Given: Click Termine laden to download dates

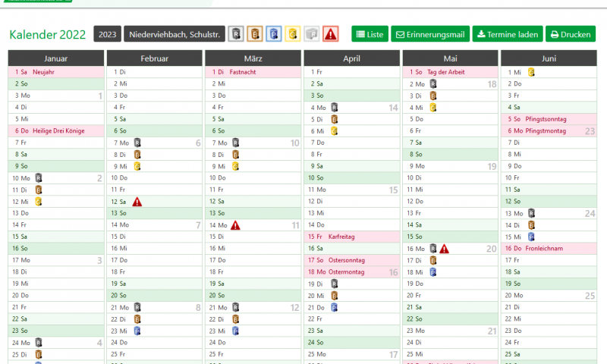Looking at the screenshot, I should coord(507,34).
